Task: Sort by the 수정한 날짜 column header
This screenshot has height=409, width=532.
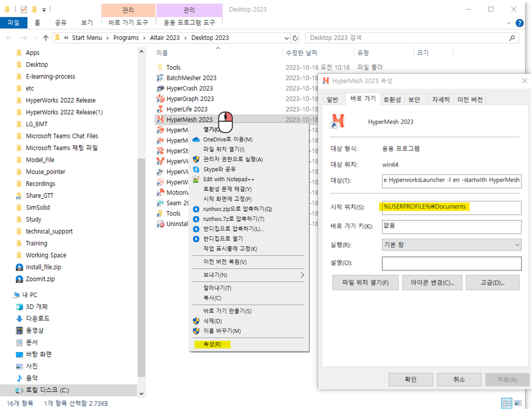Action: [302, 53]
